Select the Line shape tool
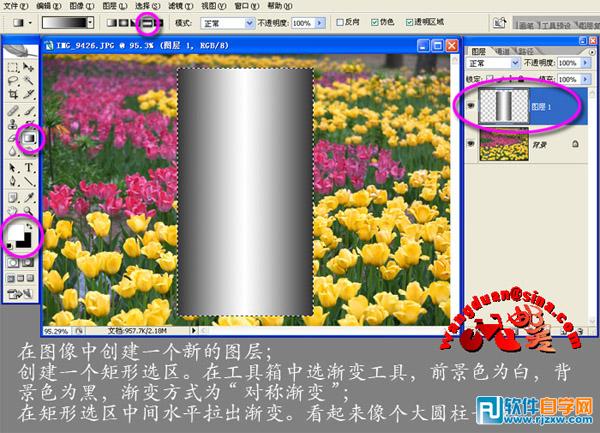The image size is (600, 433). coord(28,181)
